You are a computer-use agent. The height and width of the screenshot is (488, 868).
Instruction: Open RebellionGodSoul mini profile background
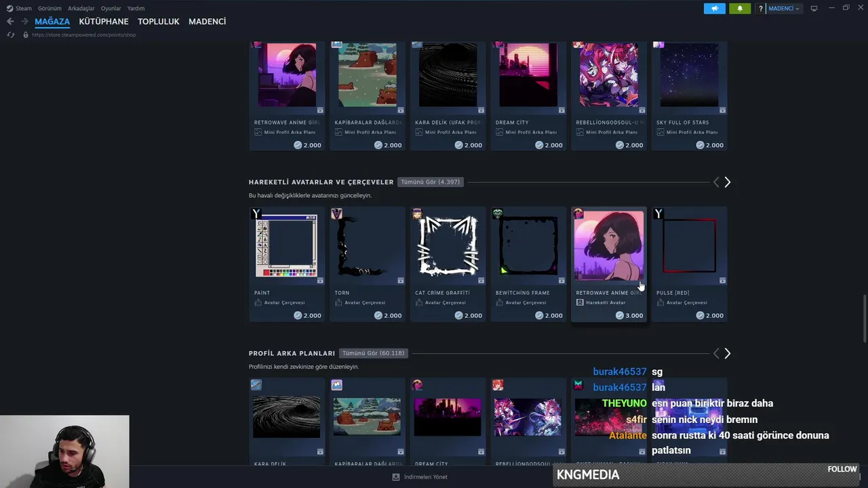[608, 96]
